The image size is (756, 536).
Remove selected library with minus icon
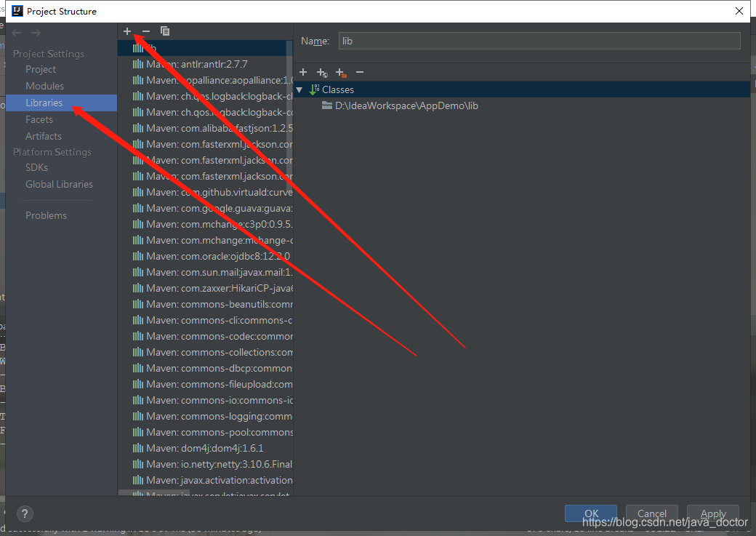coord(146,31)
